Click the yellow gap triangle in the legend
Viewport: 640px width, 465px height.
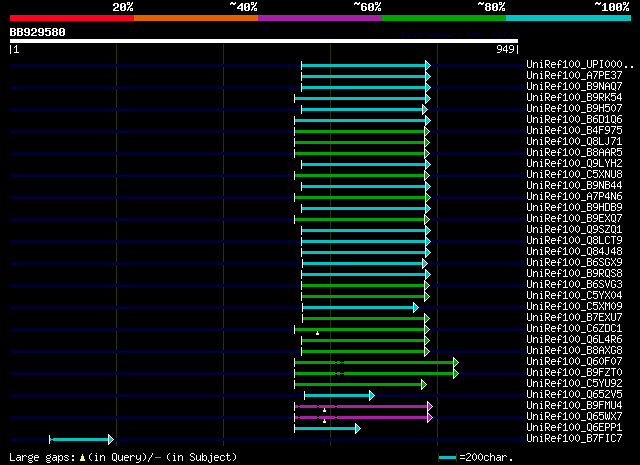[x=82, y=458]
